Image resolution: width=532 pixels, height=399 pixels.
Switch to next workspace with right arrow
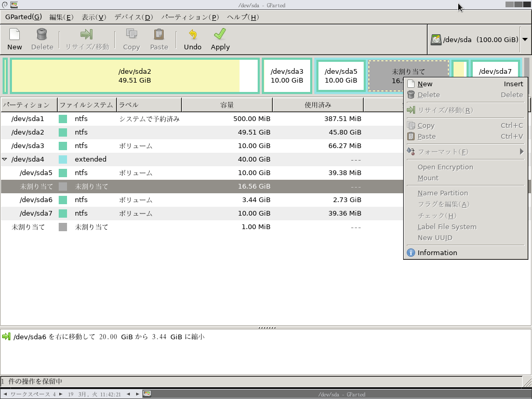pyautogui.click(x=61, y=394)
